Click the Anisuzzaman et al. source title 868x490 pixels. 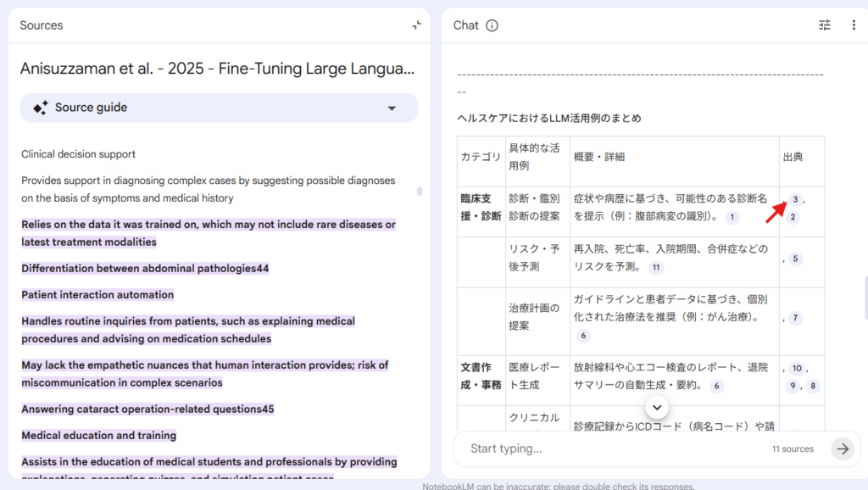218,69
